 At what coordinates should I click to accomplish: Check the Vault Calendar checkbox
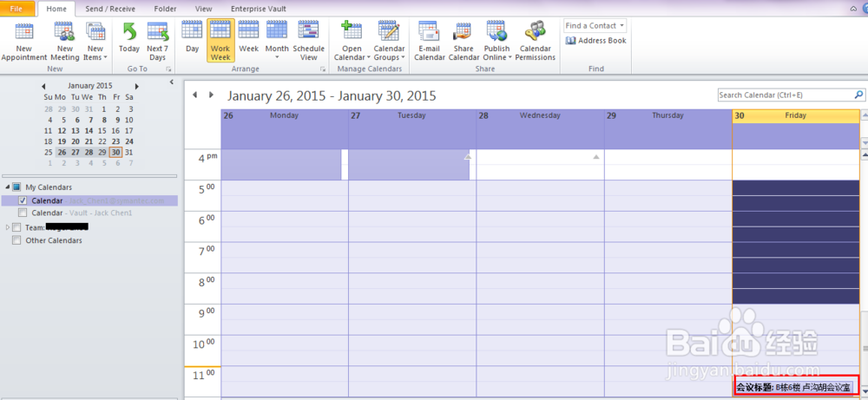tap(23, 213)
